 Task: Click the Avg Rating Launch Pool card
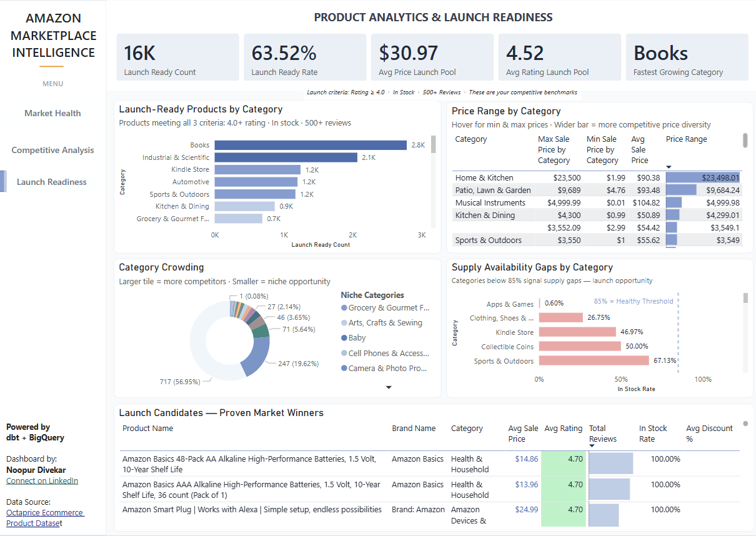pos(560,57)
